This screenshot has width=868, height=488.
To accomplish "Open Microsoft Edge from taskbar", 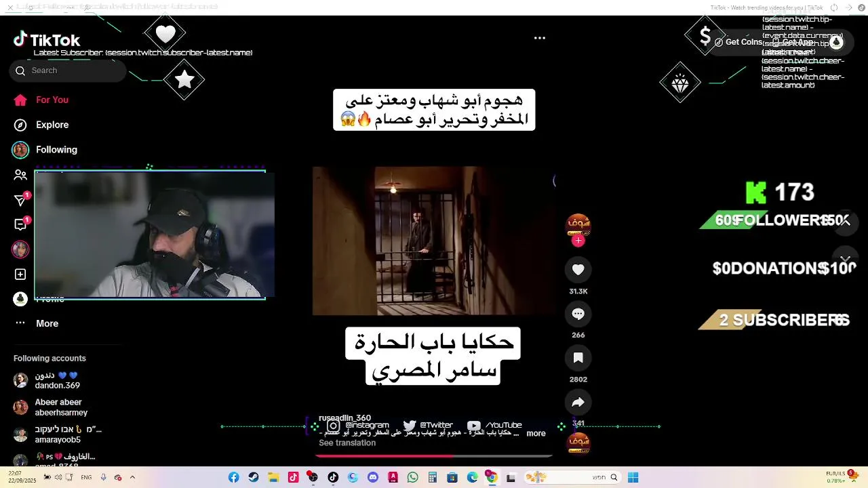I will 473,477.
